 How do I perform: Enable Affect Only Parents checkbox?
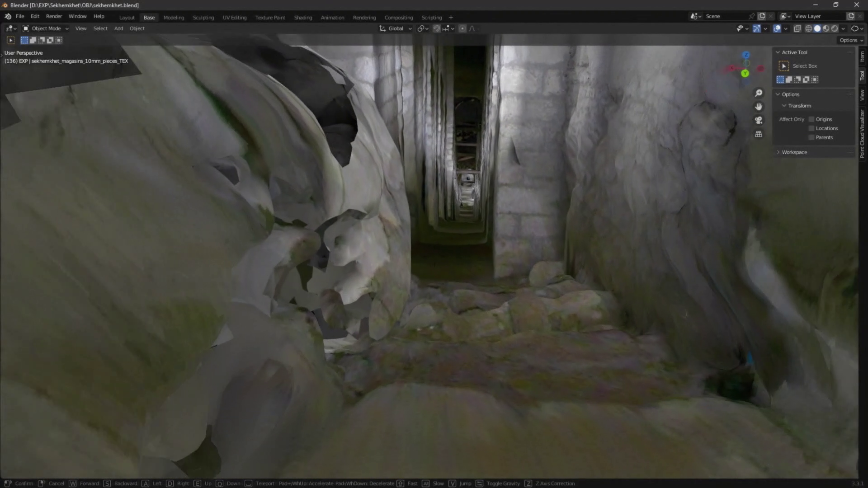point(811,137)
